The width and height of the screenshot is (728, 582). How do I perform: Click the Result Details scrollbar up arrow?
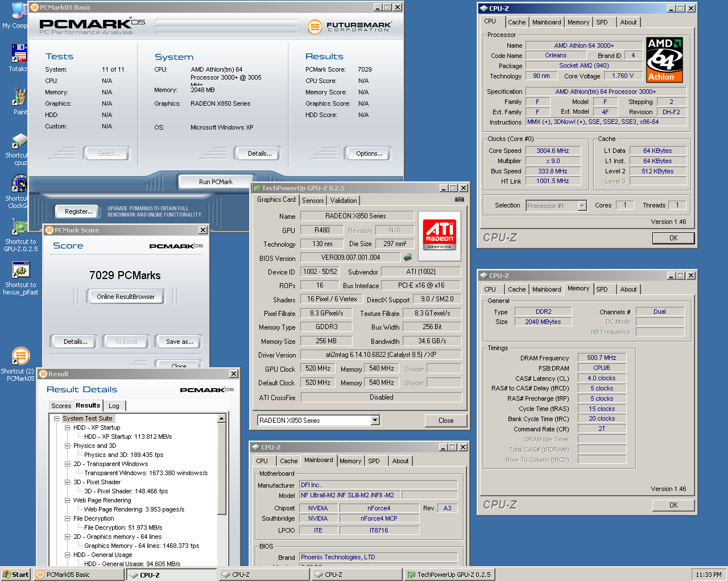222,419
